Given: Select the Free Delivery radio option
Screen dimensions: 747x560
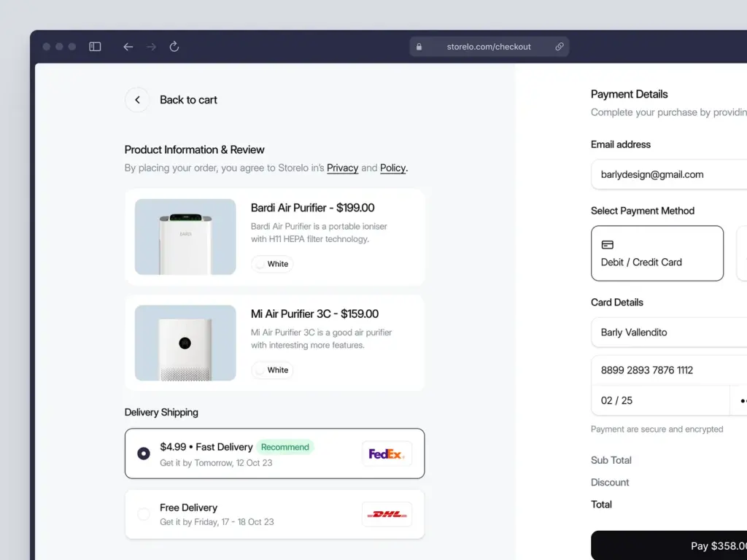Looking at the screenshot, I should [144, 514].
